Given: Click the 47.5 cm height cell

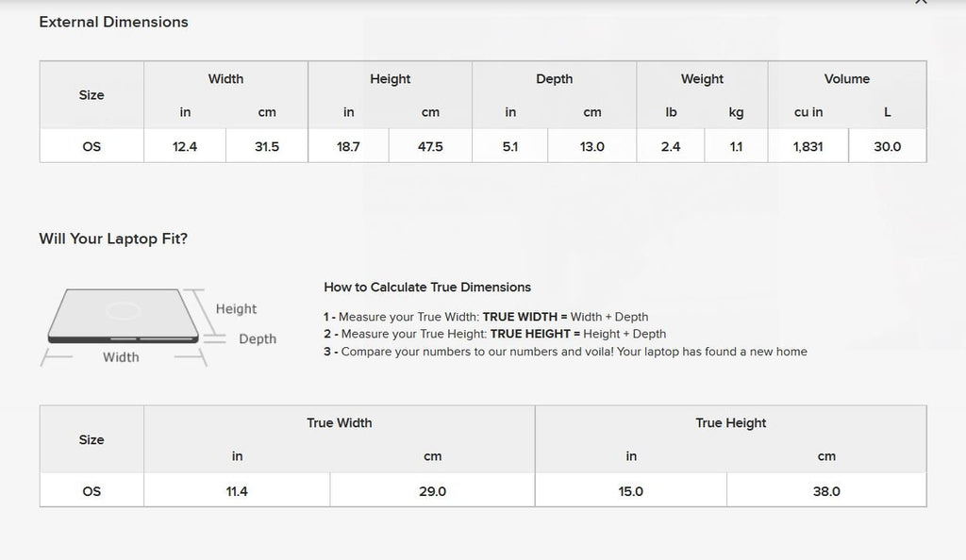Looking at the screenshot, I should pos(430,146).
